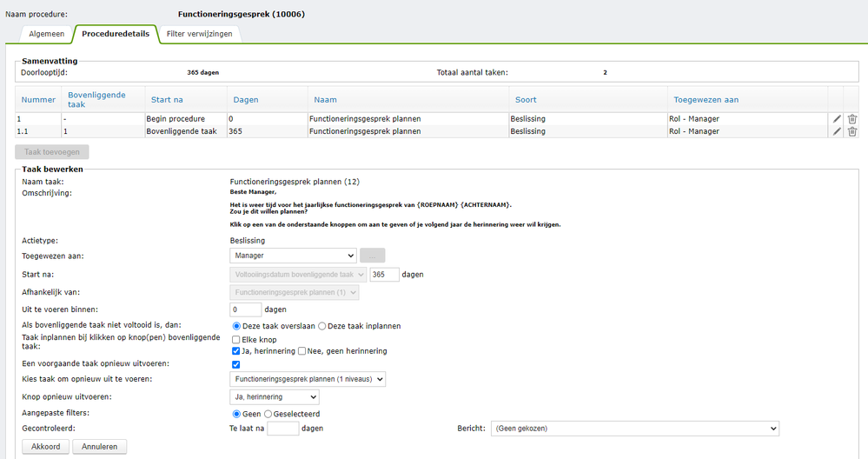Screen dimensions: 868x459
Task: Click the '1.1' number cell
Action: pyautogui.click(x=38, y=131)
